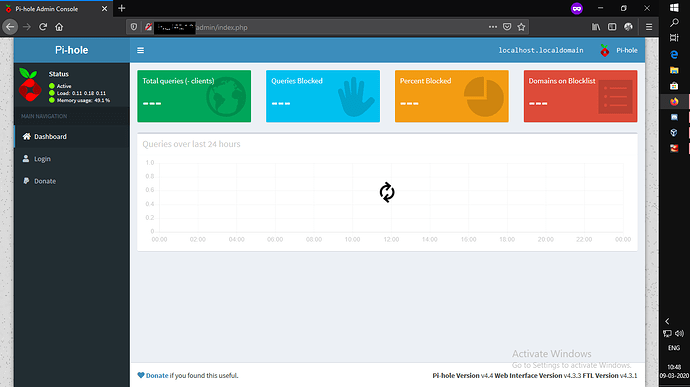Open the Donate sidebar item
690x387 pixels.
(72, 181)
